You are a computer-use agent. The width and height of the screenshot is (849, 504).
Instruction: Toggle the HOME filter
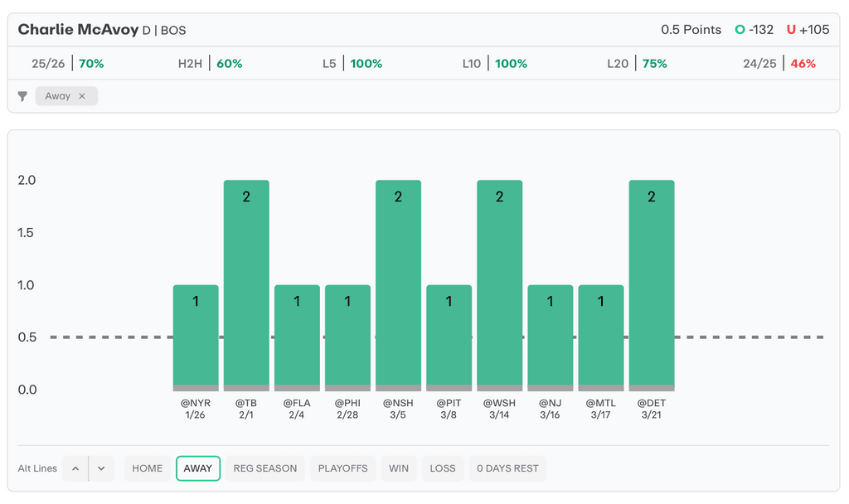click(148, 468)
